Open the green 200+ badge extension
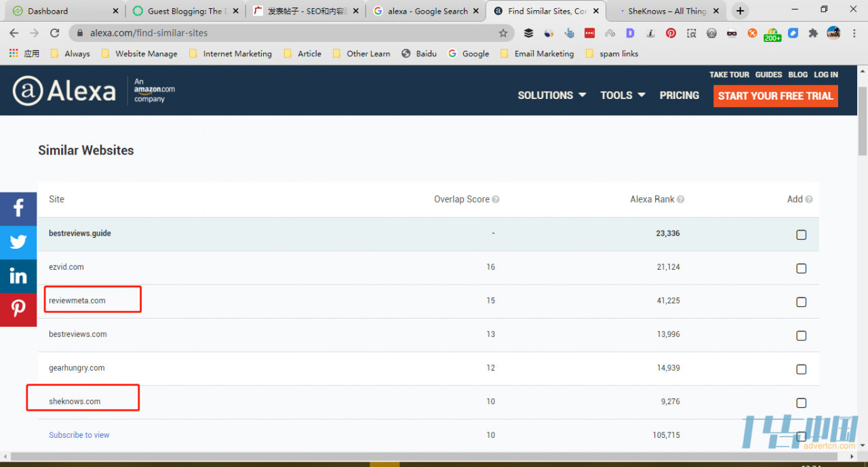This screenshot has width=868, height=467. tap(772, 34)
